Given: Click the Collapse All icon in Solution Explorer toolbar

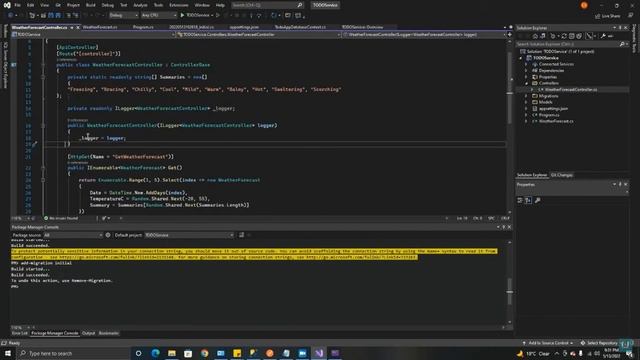Looking at the screenshot, I should tap(571, 36).
